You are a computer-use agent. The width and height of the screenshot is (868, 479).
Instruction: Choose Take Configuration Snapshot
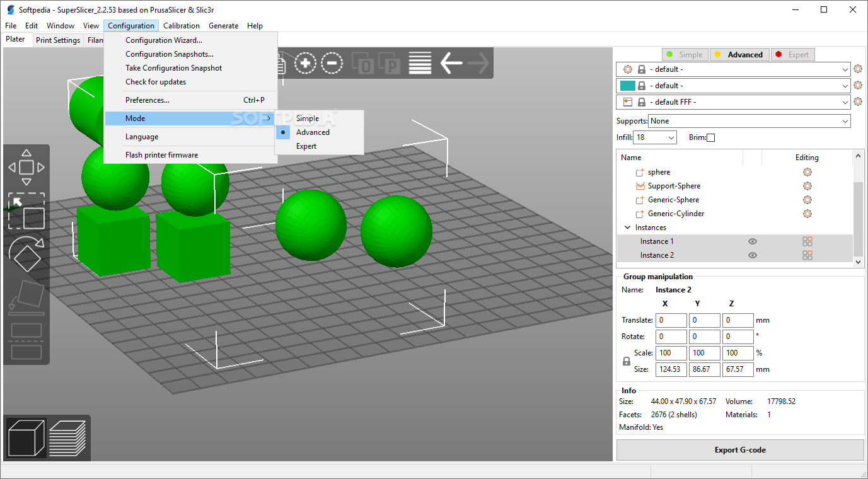190,68
